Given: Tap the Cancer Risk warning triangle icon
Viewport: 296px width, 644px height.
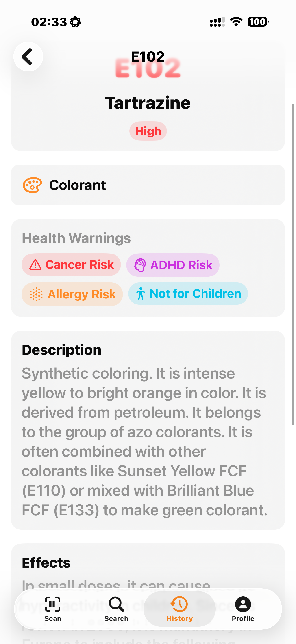Looking at the screenshot, I should [x=35, y=265].
